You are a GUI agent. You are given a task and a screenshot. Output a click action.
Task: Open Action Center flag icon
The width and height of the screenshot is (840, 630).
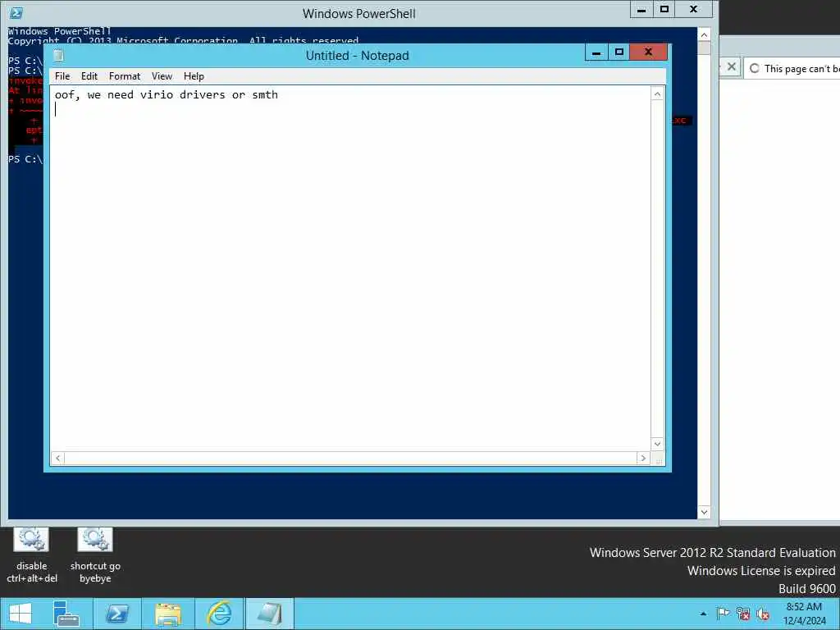tap(723, 614)
